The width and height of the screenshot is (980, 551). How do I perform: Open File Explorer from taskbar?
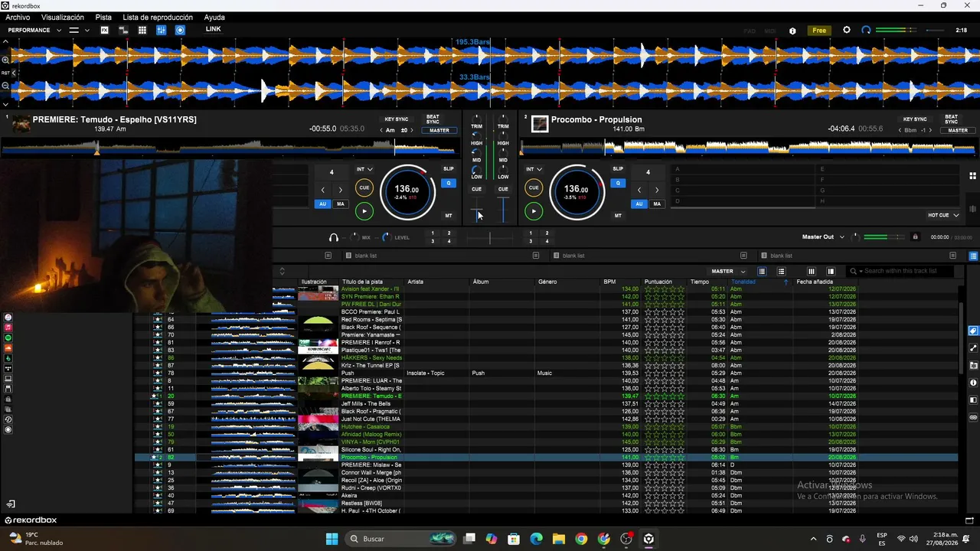coord(558,539)
